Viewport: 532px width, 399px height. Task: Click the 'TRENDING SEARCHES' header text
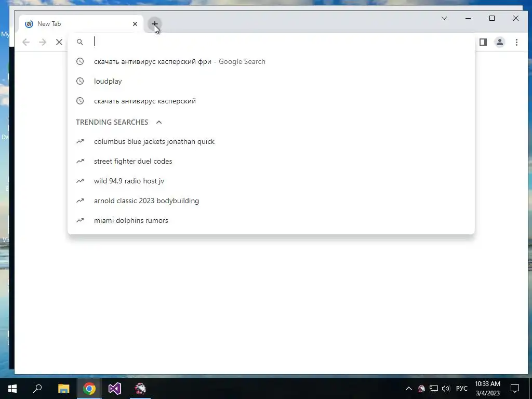pos(112,122)
